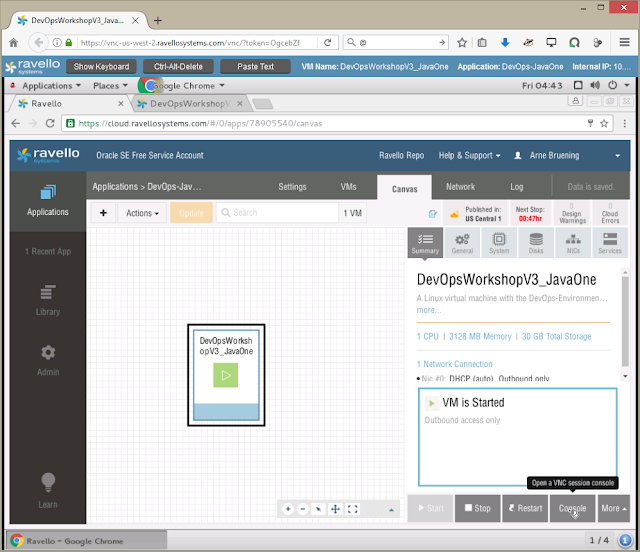Stop the virtual machine
Screen dimensions: 640x552
coord(478,508)
